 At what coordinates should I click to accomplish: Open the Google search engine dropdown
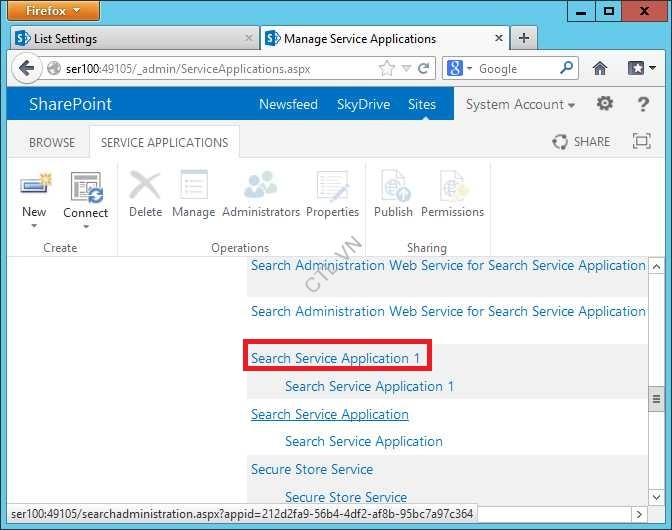click(x=459, y=69)
